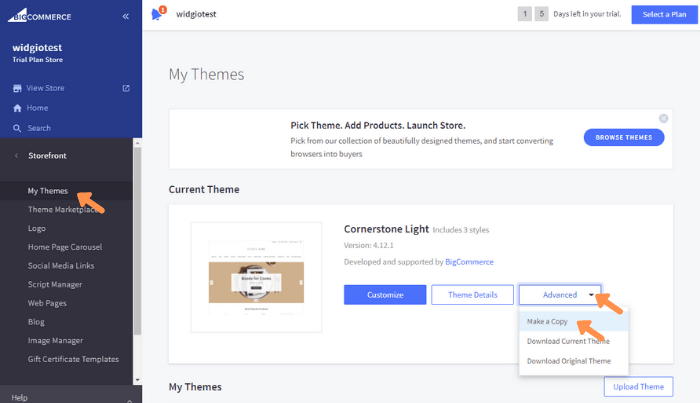Follow the BigCommerce developer link
Viewport: 700px width, 403px height.
coord(469,262)
